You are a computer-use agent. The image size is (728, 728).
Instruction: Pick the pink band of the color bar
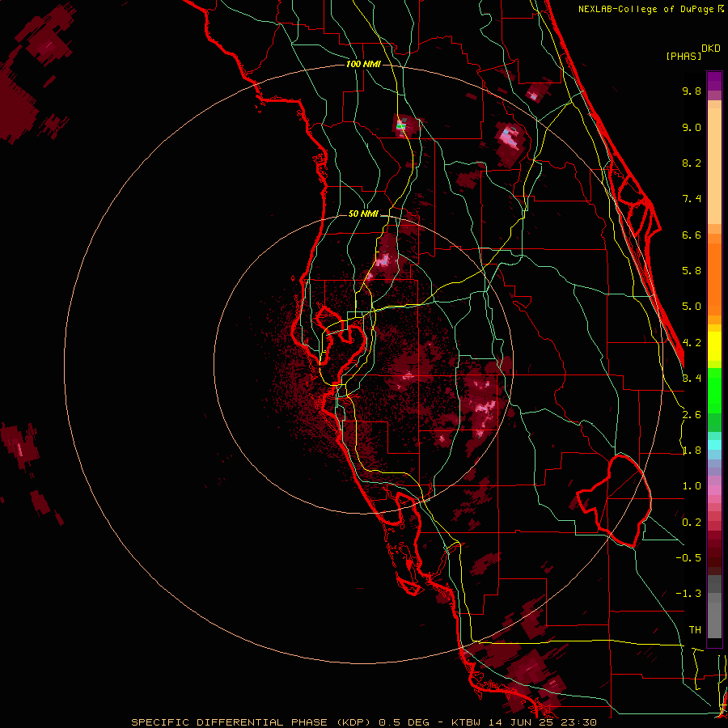pyautogui.click(x=714, y=490)
